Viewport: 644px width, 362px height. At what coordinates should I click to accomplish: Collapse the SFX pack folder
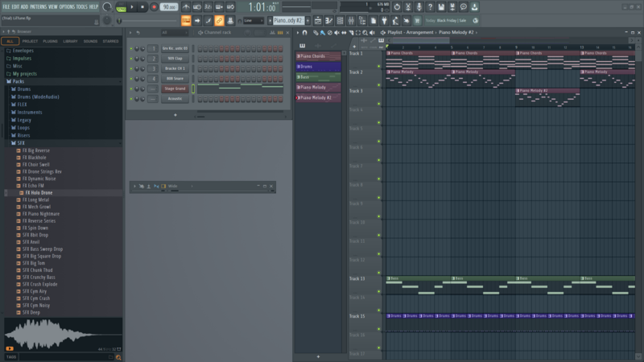click(x=21, y=142)
